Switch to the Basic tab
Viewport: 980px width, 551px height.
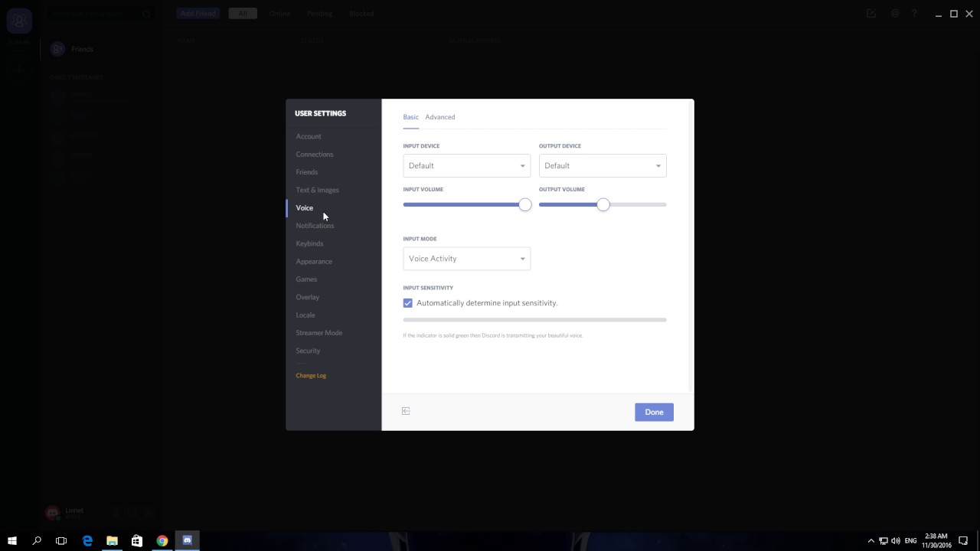(410, 117)
